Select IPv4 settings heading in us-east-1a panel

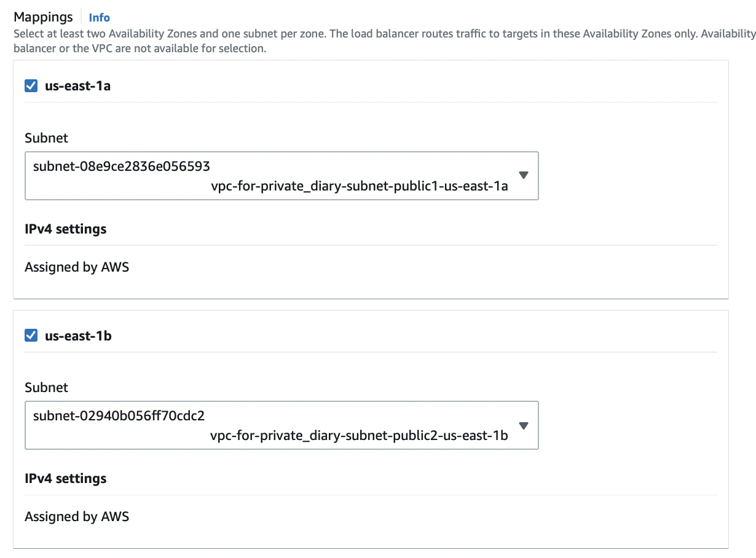(x=65, y=229)
